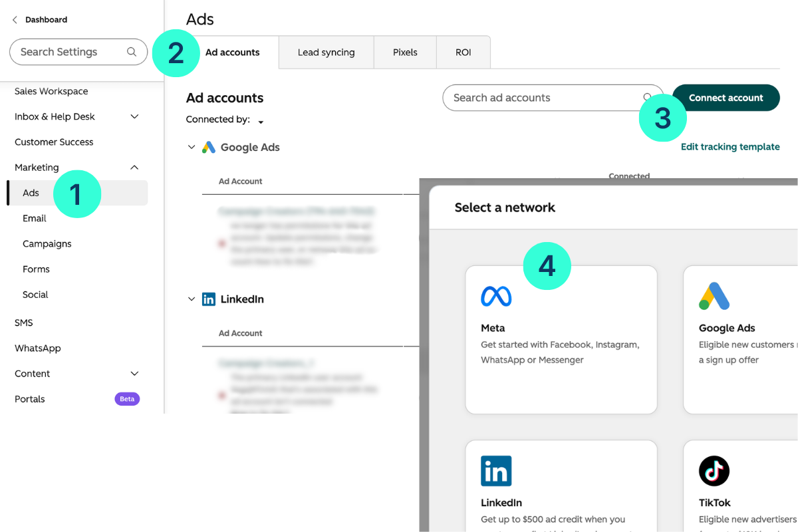Screen dimensions: 798x532
Task: Click the Connect account button
Action: point(726,98)
